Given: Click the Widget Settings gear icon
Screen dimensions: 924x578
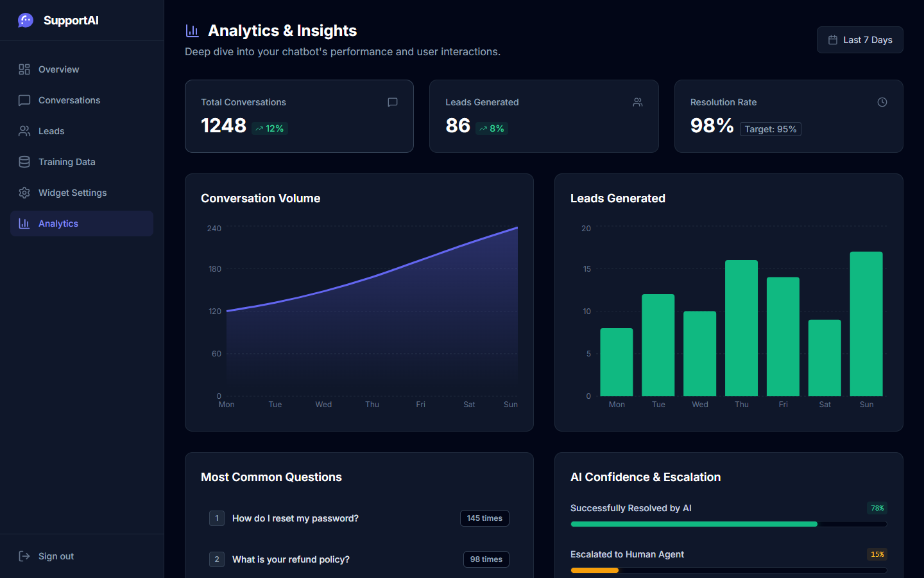Looking at the screenshot, I should pos(24,193).
